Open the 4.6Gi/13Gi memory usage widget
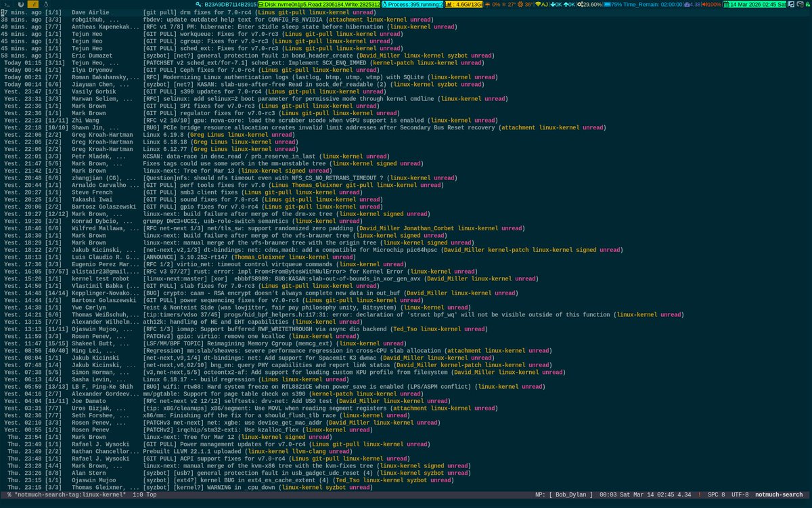 pyautogui.click(x=464, y=5)
